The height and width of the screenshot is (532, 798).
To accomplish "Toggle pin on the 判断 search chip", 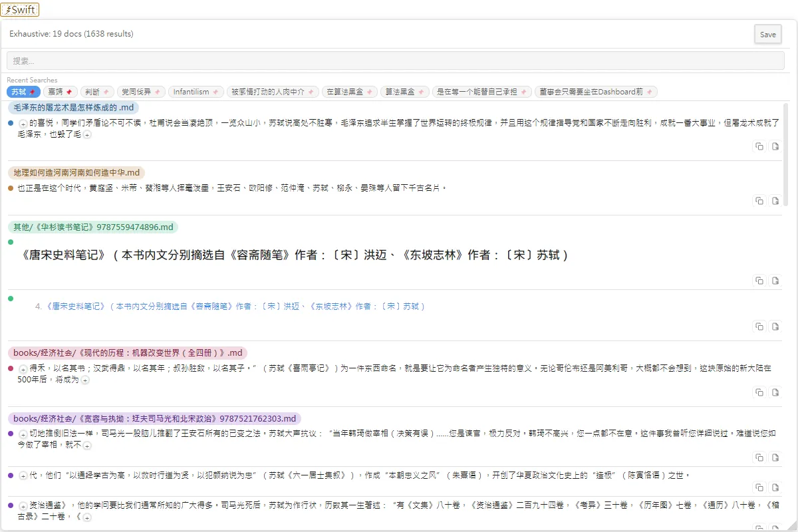I will 106,92.
